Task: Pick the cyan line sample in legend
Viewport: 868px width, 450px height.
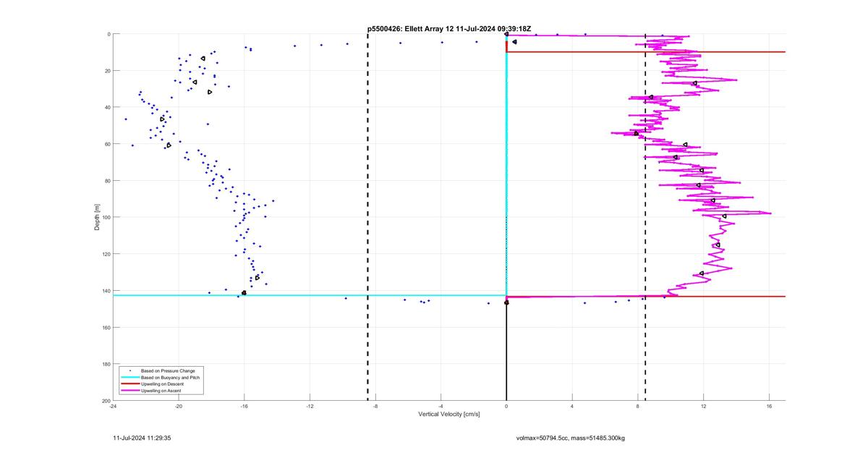Action: [129, 377]
